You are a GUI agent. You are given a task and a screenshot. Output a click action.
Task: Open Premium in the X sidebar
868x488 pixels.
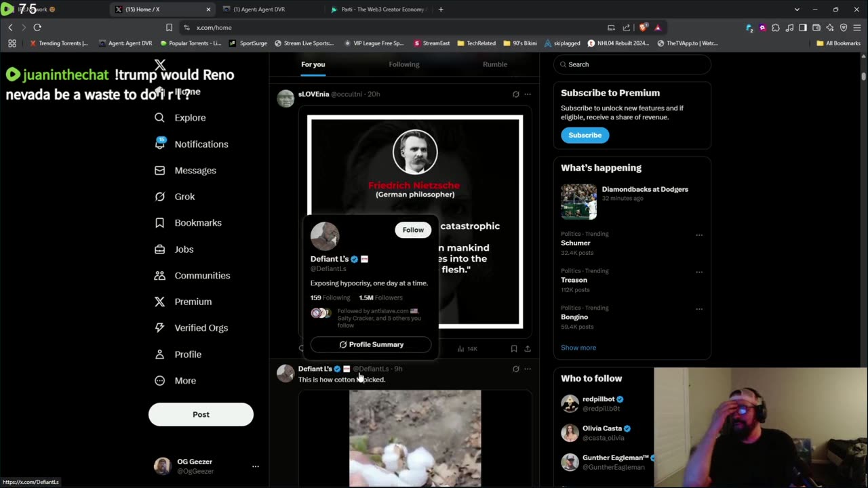[x=182, y=302]
